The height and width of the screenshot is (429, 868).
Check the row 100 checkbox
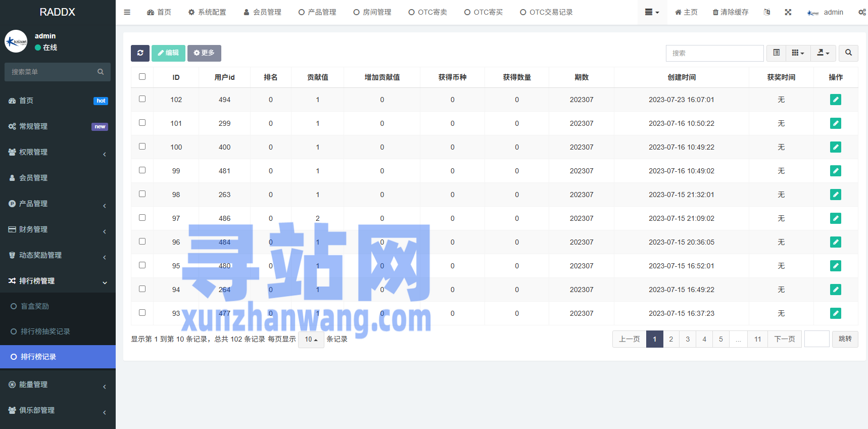(x=142, y=147)
